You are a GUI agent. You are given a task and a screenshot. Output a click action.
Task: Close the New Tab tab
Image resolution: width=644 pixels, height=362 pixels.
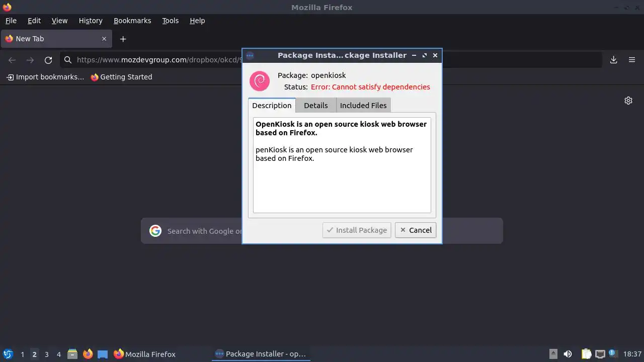point(104,39)
